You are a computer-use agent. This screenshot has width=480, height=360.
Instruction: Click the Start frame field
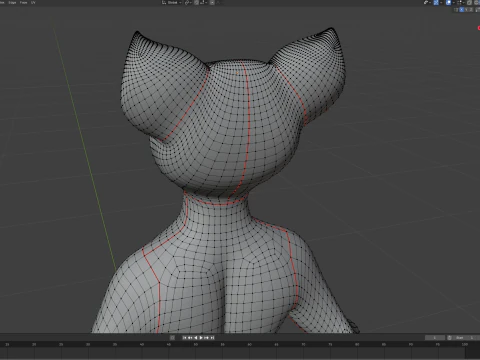(x=466, y=338)
